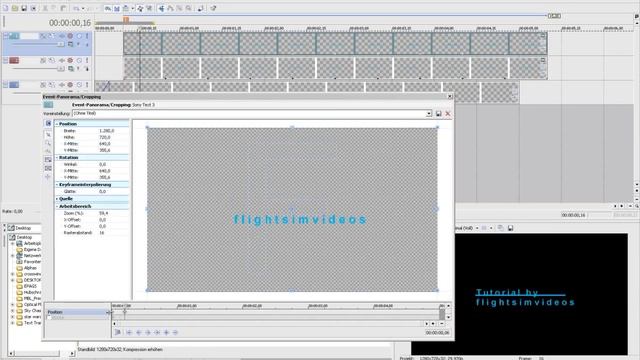The width and height of the screenshot is (640, 360).
Task: Click the keyframe timeline cursor in Pan/Crop
Action: coord(125,312)
